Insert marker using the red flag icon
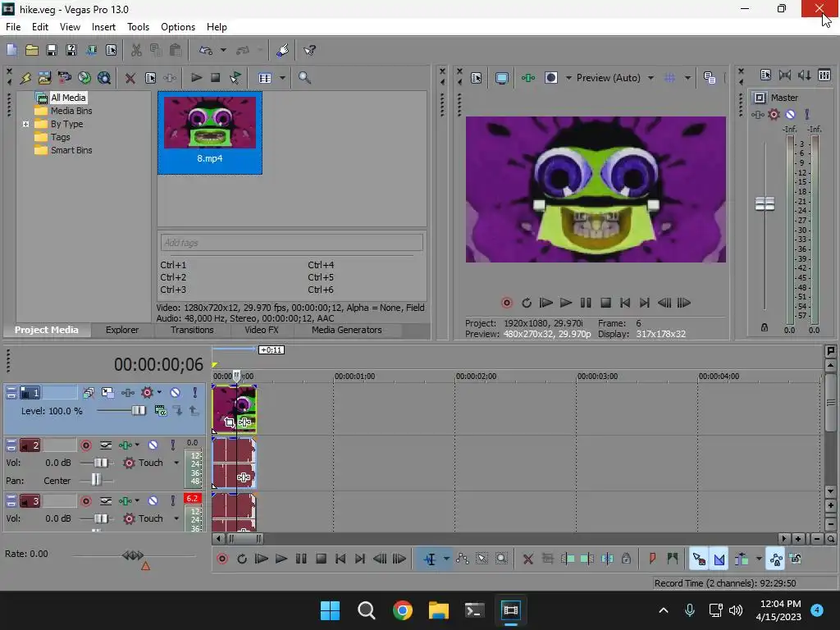Image resolution: width=840 pixels, height=630 pixels. coord(652,559)
